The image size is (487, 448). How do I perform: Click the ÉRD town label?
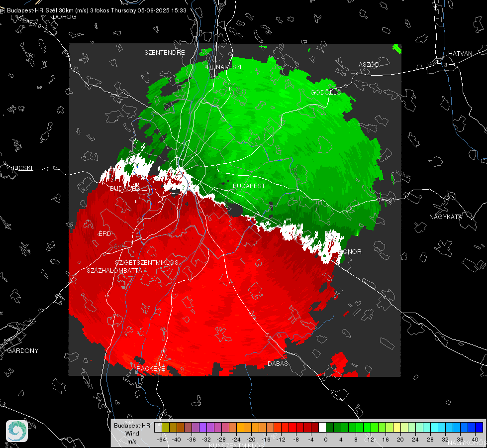[104, 234]
